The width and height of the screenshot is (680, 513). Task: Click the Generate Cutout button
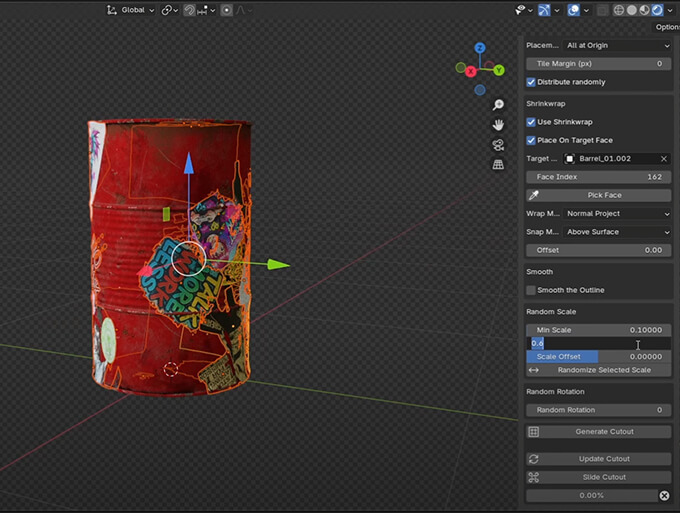point(598,431)
